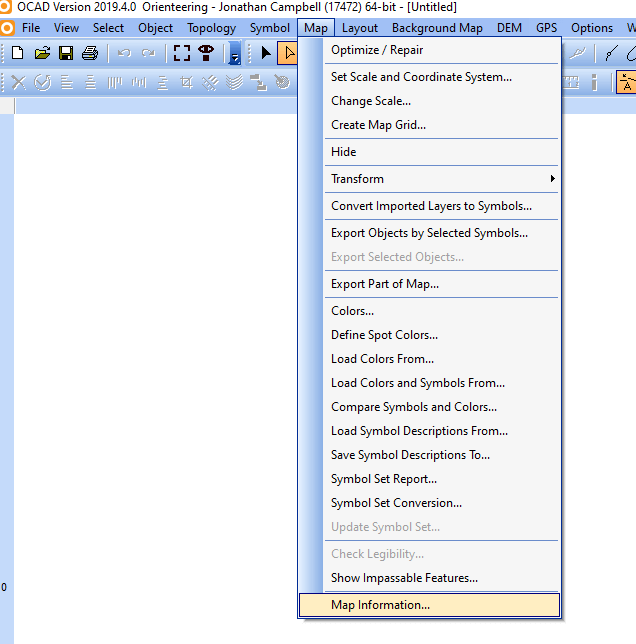Screen dimensions: 636x644
Task: Select the solid black arrow select tool
Action: [266, 53]
